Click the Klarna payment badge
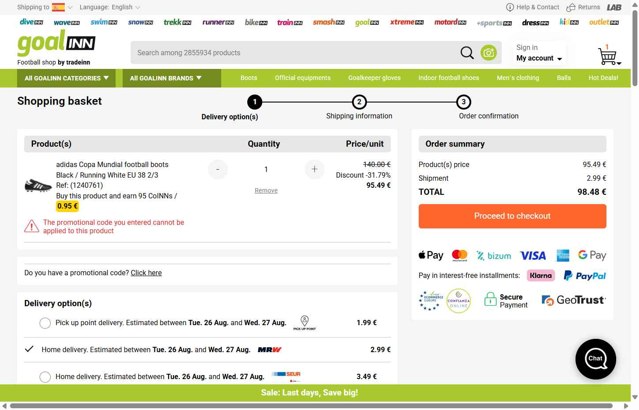 (x=541, y=276)
